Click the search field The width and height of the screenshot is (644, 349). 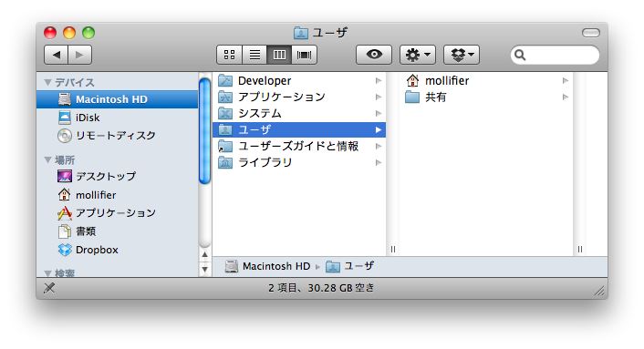tap(555, 55)
